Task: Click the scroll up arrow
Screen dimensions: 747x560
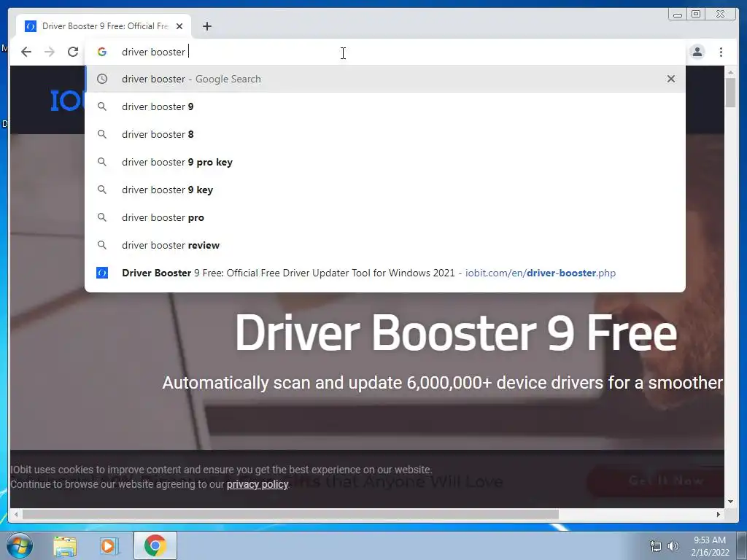Action: tap(730, 72)
